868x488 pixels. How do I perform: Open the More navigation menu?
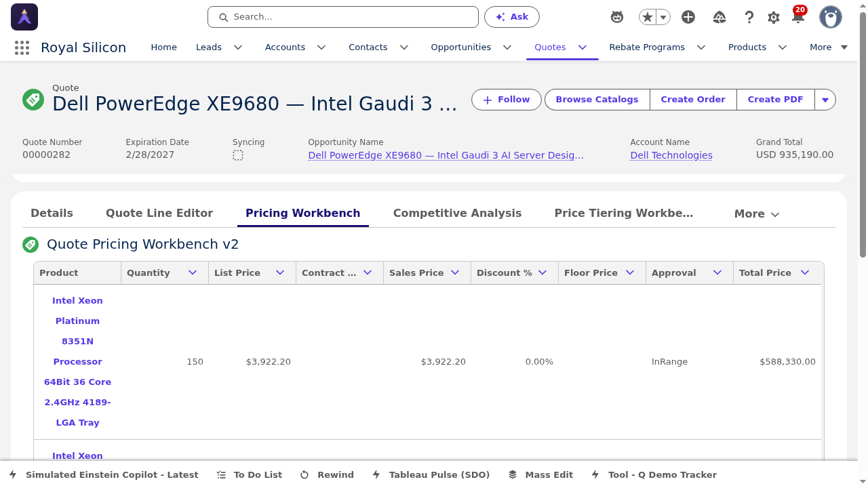(829, 47)
